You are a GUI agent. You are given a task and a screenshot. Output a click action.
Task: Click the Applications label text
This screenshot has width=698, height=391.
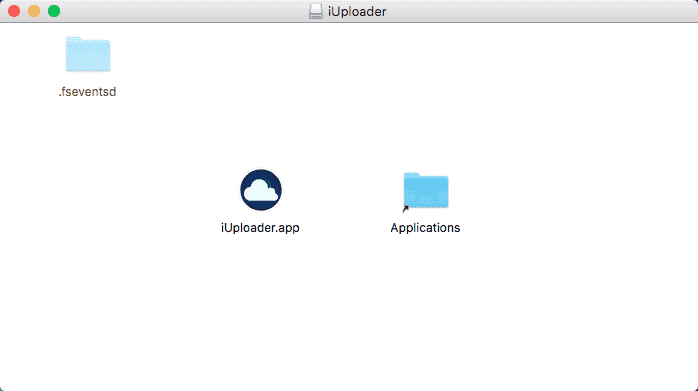pos(425,228)
